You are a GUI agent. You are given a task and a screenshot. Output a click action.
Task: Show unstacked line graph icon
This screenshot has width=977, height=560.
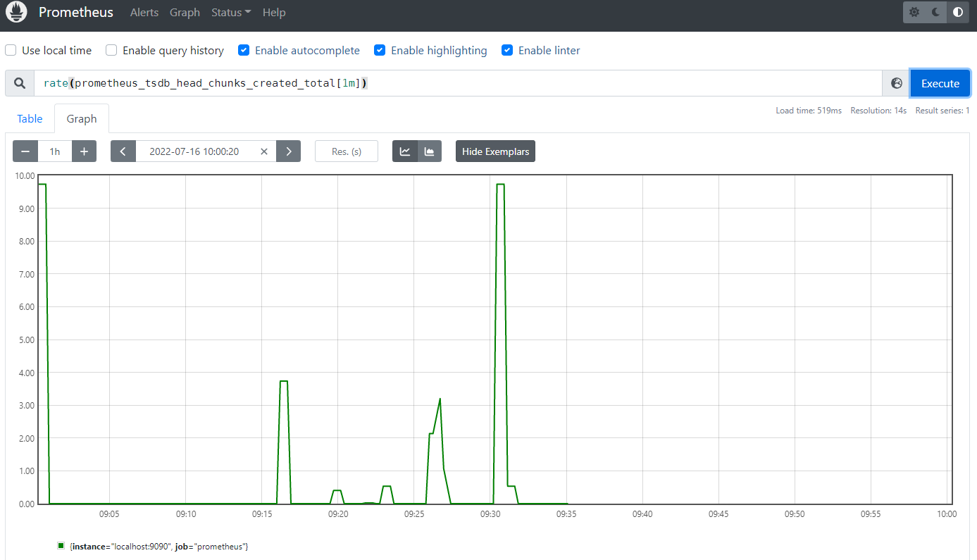(405, 151)
